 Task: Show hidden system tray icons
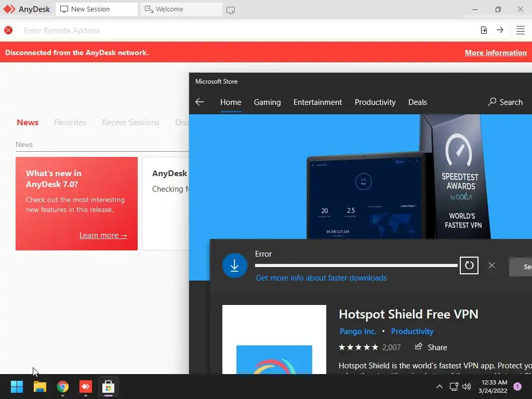tap(440, 387)
